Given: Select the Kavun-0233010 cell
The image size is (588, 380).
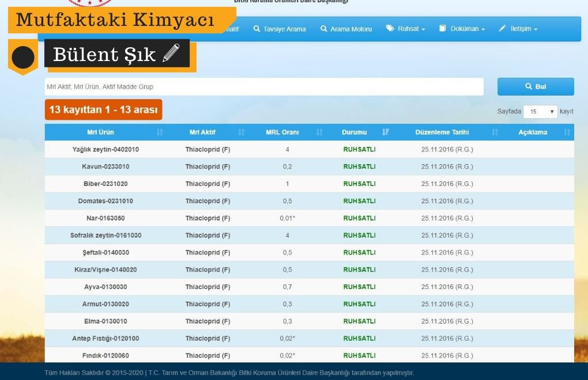Looking at the screenshot, I should click(x=105, y=166).
